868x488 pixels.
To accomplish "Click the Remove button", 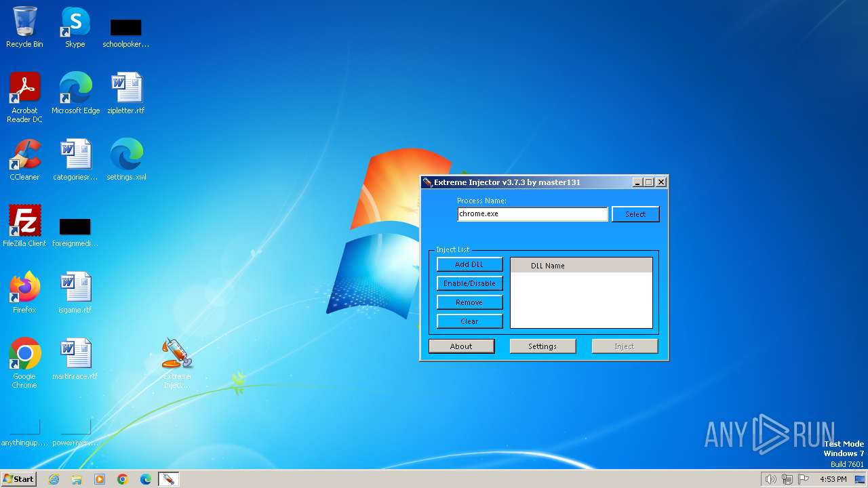I will coord(469,302).
